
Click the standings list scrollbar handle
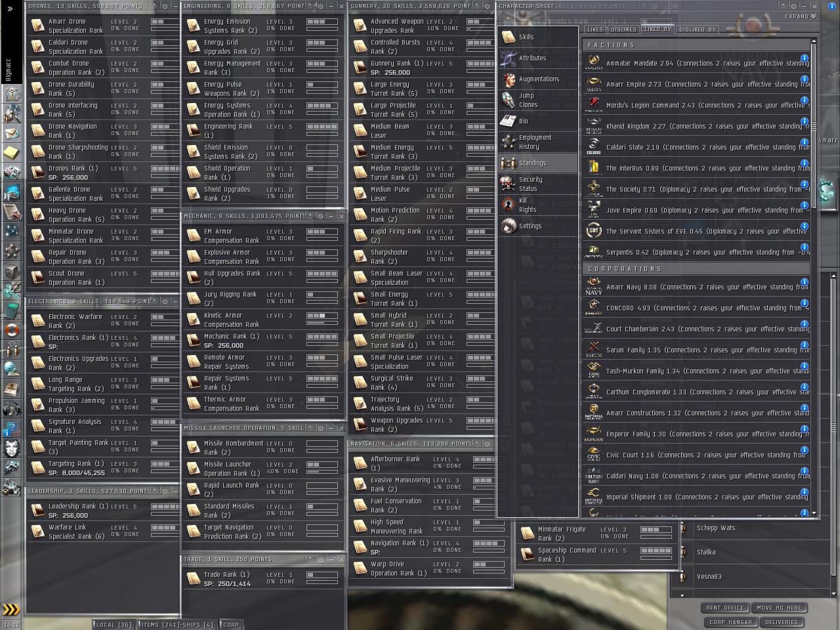coord(814,125)
